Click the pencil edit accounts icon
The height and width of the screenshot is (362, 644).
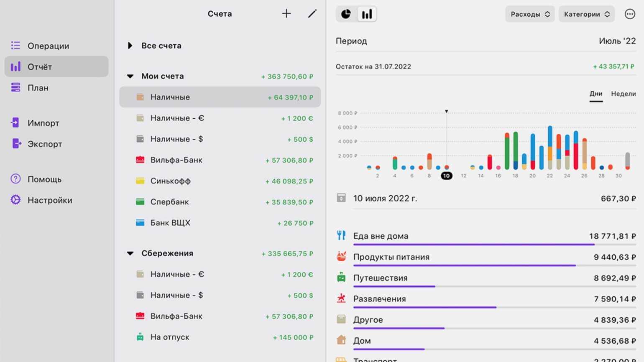[312, 14]
